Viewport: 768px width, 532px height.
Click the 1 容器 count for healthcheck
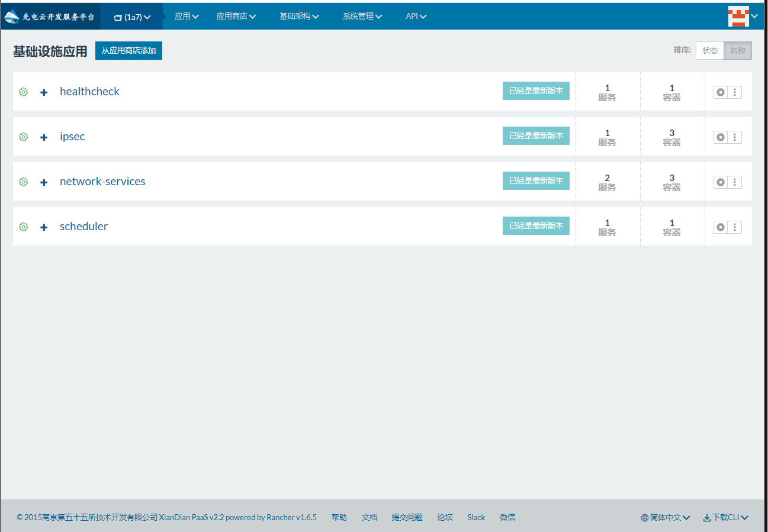pyautogui.click(x=672, y=92)
